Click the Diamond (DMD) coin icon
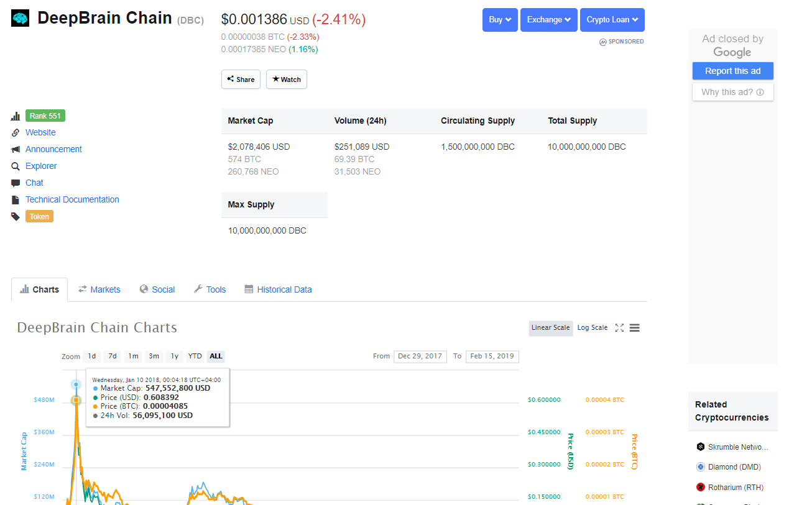The width and height of the screenshot is (812, 505). [701, 467]
